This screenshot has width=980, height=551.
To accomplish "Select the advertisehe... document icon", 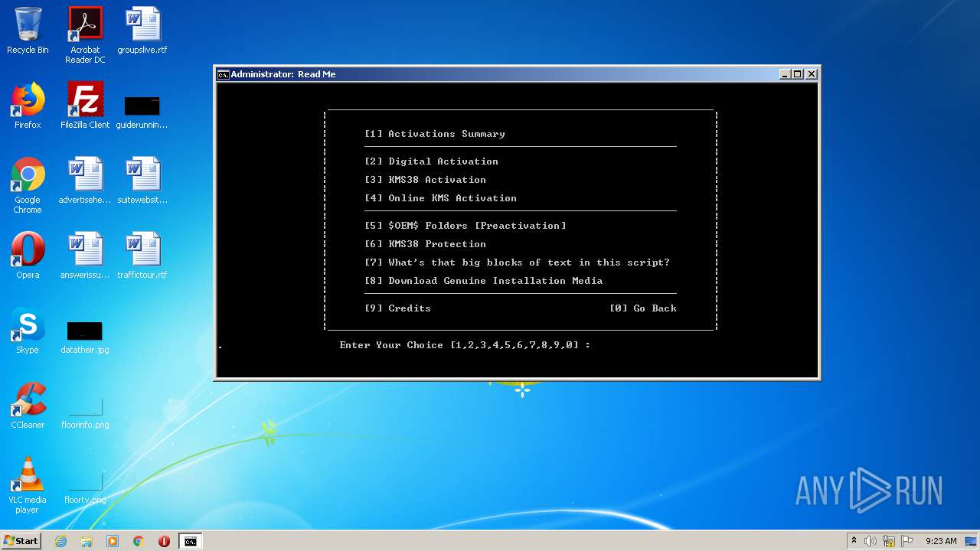I will point(85,181).
